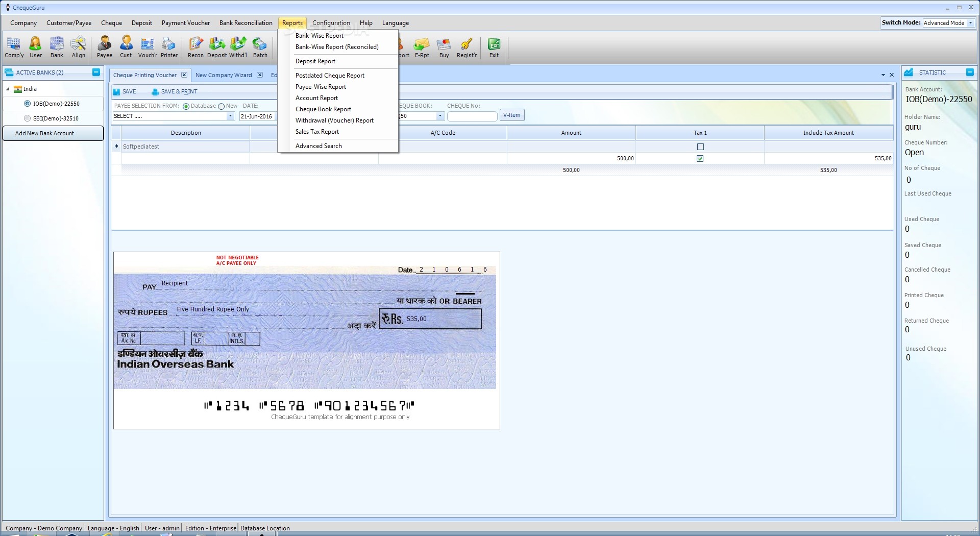Image resolution: width=980 pixels, height=536 pixels.
Task: Close the Cheque Printing Voucher tab
Action: [x=184, y=75]
